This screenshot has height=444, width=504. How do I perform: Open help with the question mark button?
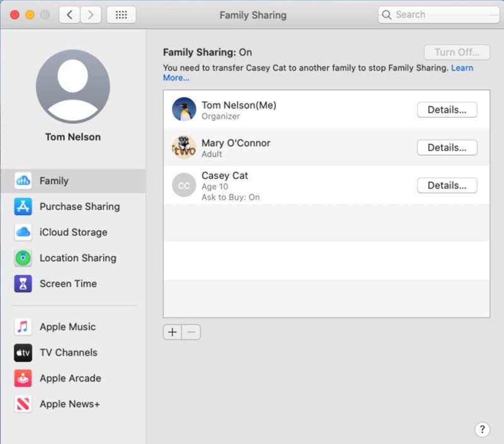482,429
